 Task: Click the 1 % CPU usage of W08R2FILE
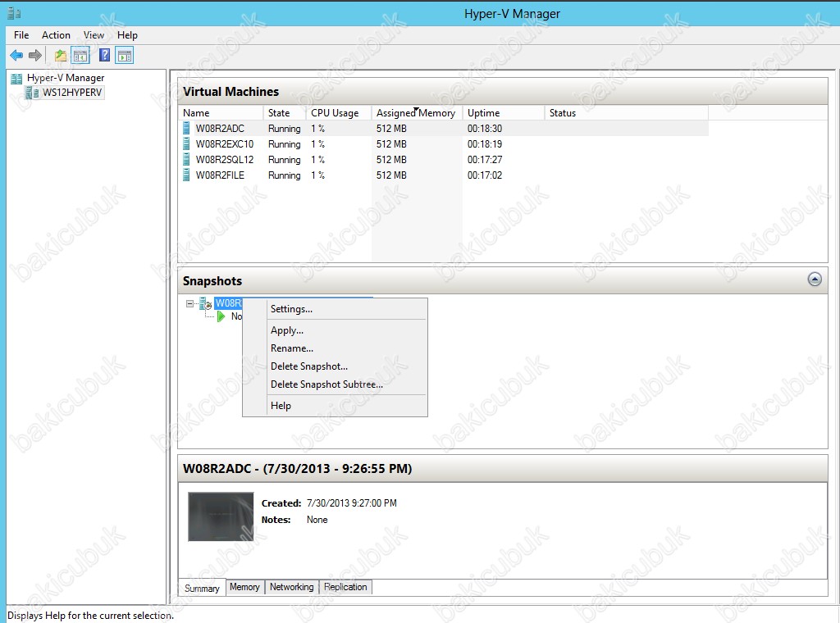point(318,175)
